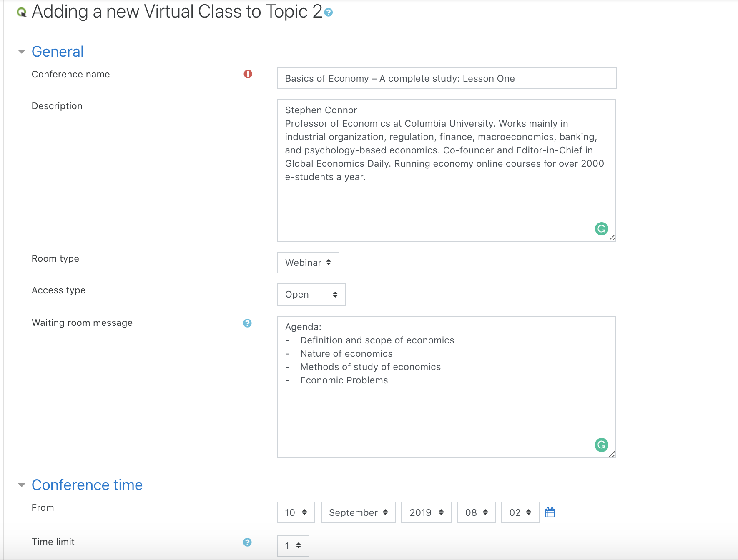The image size is (738, 560).
Task: Click the Grammarly icon in Waiting room message
Action: click(601, 445)
